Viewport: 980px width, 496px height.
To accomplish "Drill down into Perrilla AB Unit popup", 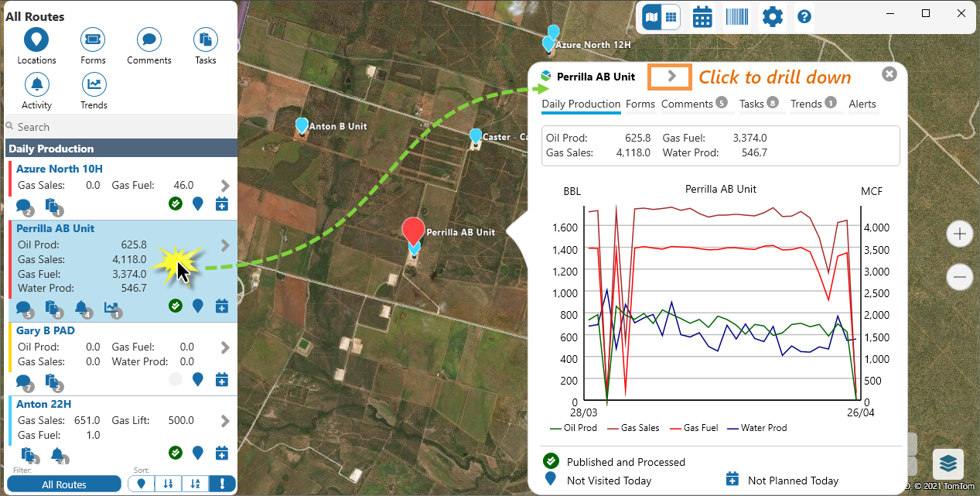I will [x=671, y=76].
